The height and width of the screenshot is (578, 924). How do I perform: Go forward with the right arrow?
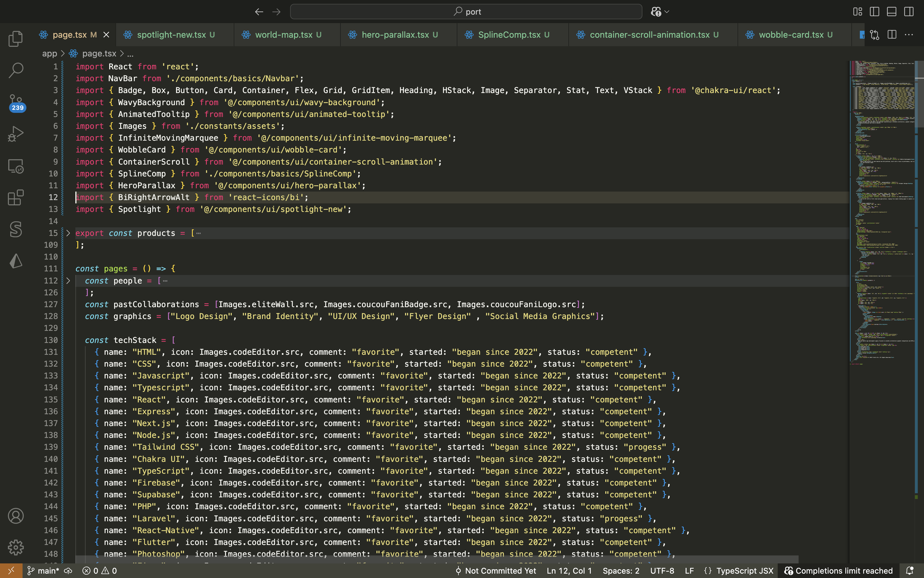(276, 12)
